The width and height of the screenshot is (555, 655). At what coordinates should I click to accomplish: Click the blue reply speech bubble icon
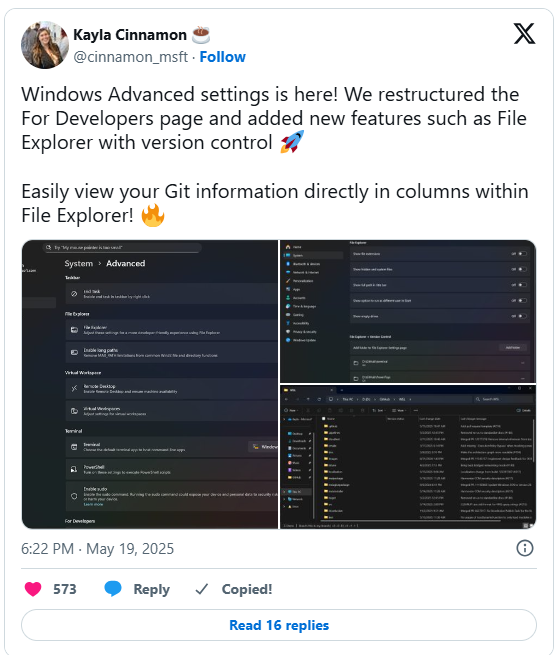[113, 589]
